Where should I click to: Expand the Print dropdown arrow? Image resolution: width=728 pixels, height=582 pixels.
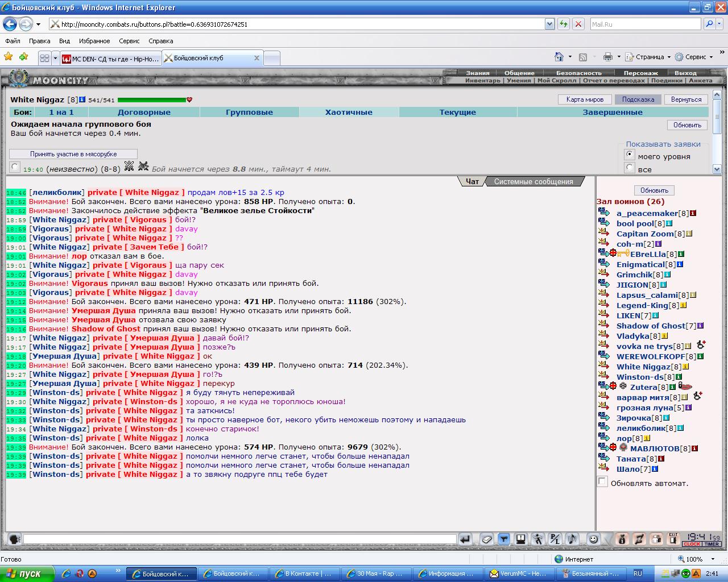click(619, 57)
